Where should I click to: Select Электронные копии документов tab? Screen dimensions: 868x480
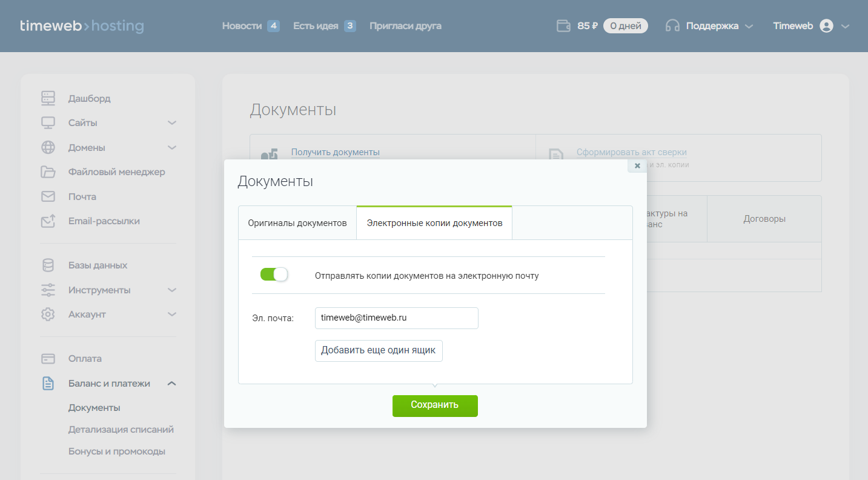(434, 223)
